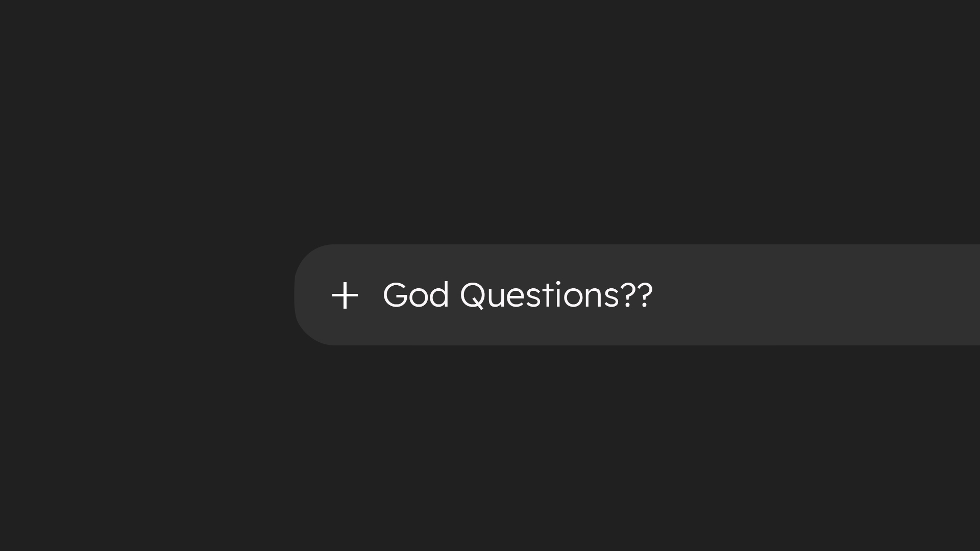This screenshot has width=980, height=551.
Task: Choose the God Questions?? heading
Action: 517,295
